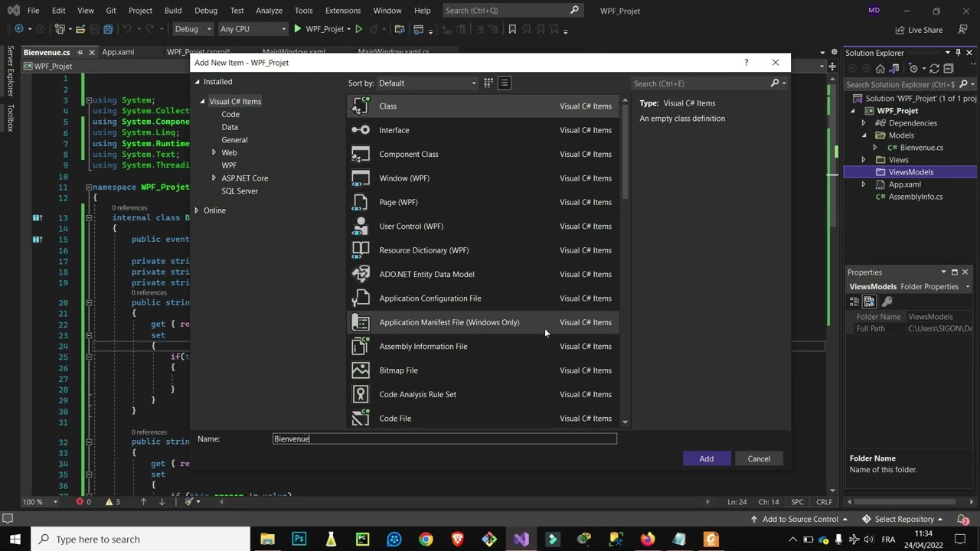Select ViewsModels folder in Solution Explorer
Screen dimensions: 980x551
910,172
